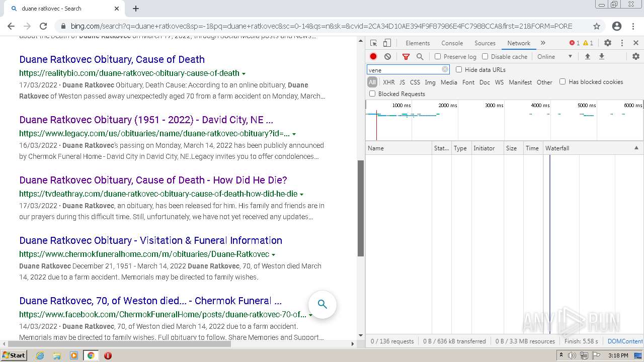Click the floating blue search button
644x362 pixels.
(323, 304)
